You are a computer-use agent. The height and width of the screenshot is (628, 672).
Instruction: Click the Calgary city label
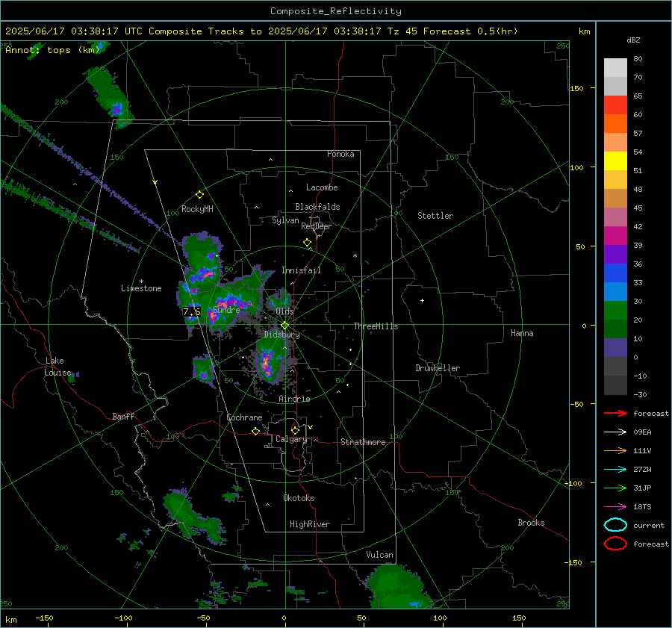coord(291,439)
